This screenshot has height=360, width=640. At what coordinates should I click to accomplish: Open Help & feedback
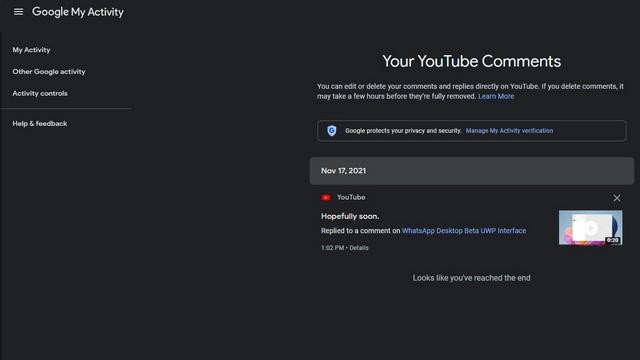pyautogui.click(x=40, y=123)
